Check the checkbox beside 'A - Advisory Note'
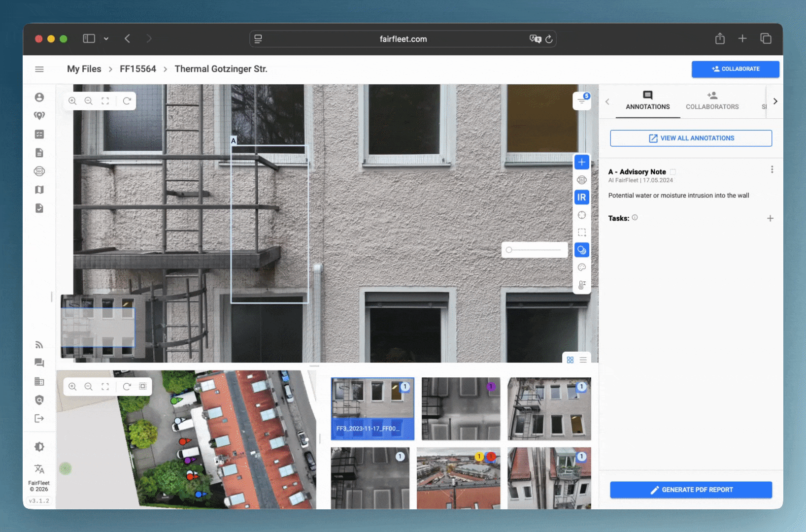 click(673, 172)
